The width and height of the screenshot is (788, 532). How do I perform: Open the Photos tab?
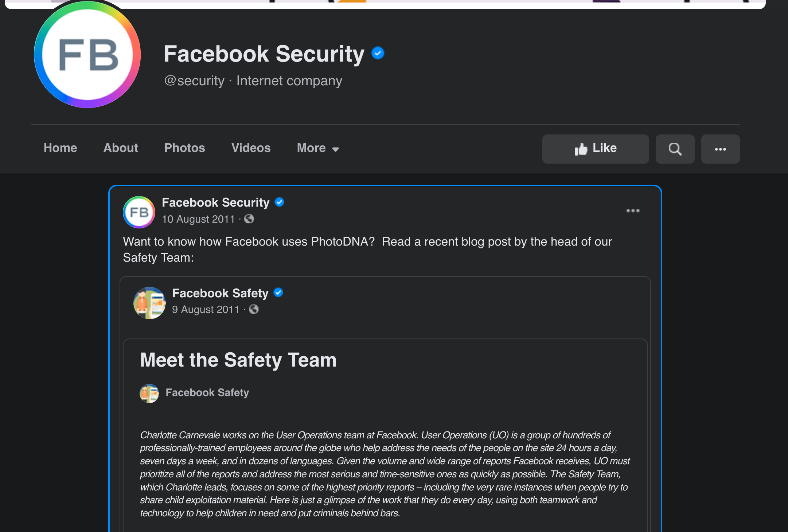click(x=184, y=148)
